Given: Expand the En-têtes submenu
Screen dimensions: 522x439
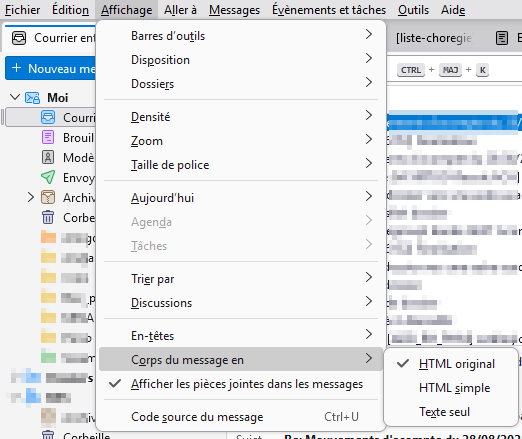Looking at the screenshot, I should click(241, 336).
